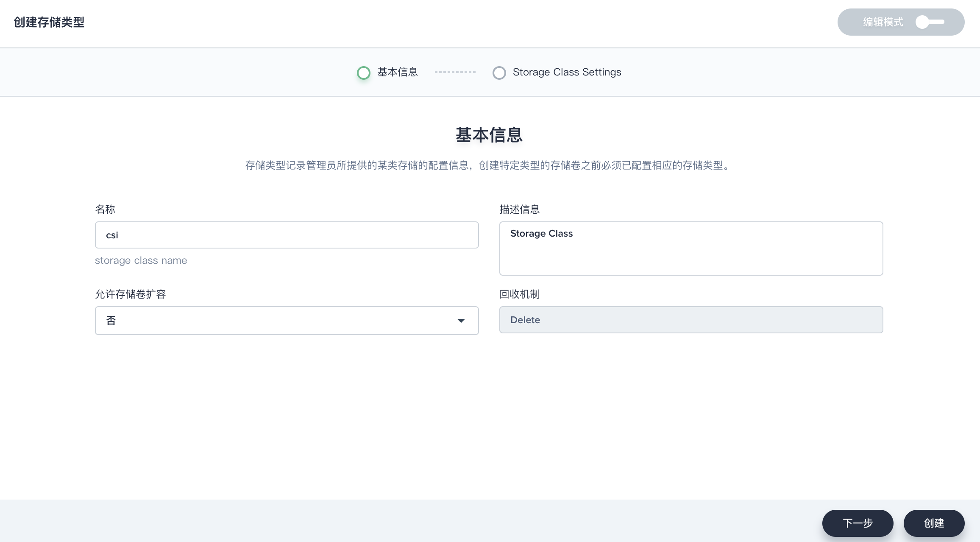This screenshot has height=542, width=980.
Task: Click the dashed connector line between steps
Action: pyautogui.click(x=455, y=71)
